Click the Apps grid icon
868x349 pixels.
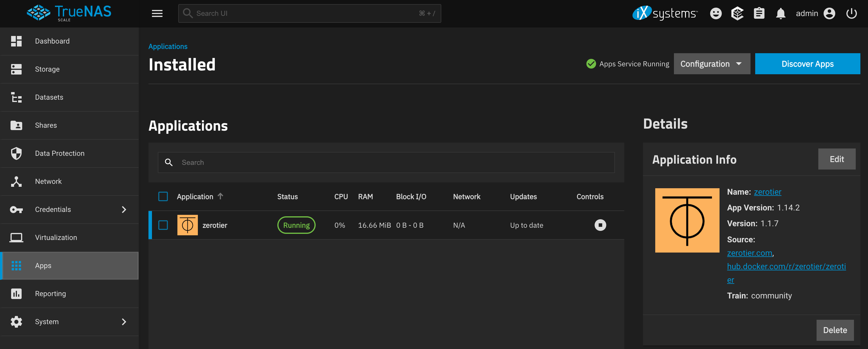click(x=16, y=265)
